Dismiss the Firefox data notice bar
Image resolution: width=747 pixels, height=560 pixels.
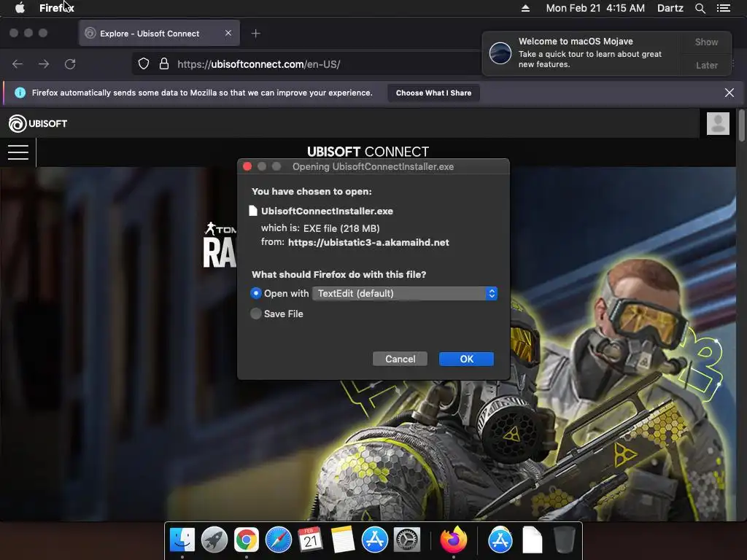(729, 93)
